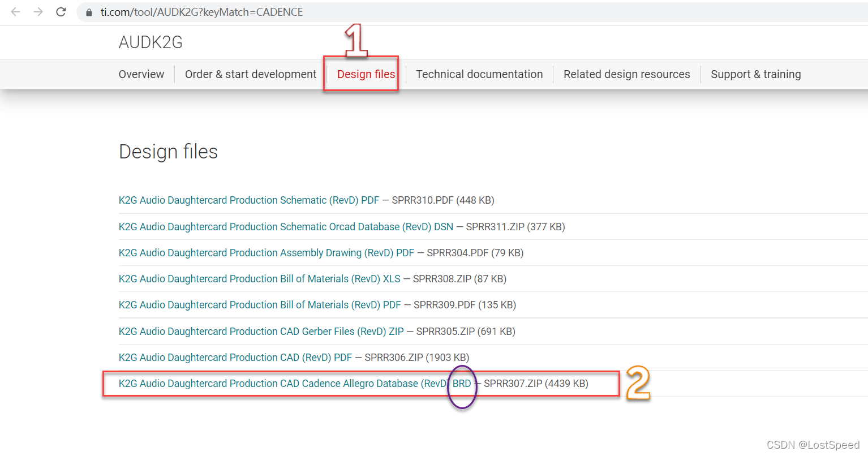Click the browser forward arrow
Image resolution: width=868 pixels, height=456 pixels.
[x=38, y=12]
